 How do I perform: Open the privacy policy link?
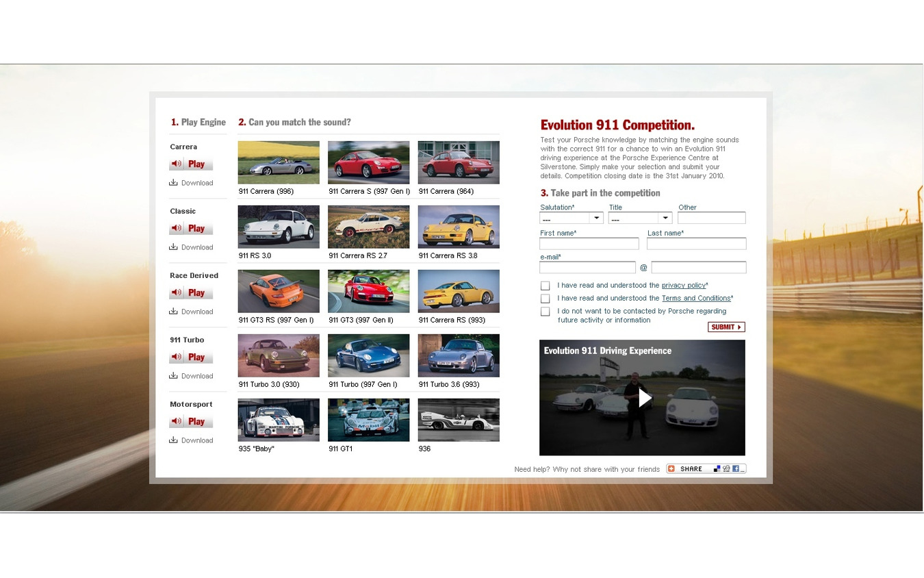(684, 286)
